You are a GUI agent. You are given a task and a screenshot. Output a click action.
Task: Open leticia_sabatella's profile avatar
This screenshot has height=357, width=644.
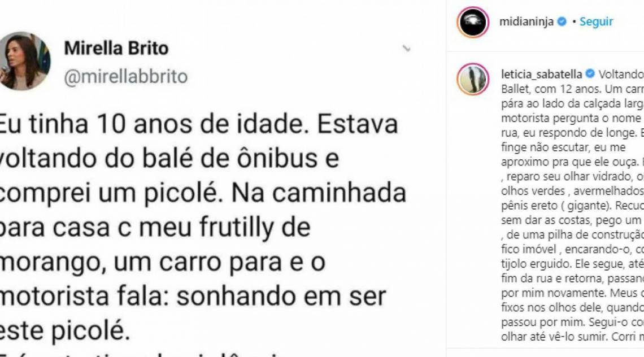[473, 78]
